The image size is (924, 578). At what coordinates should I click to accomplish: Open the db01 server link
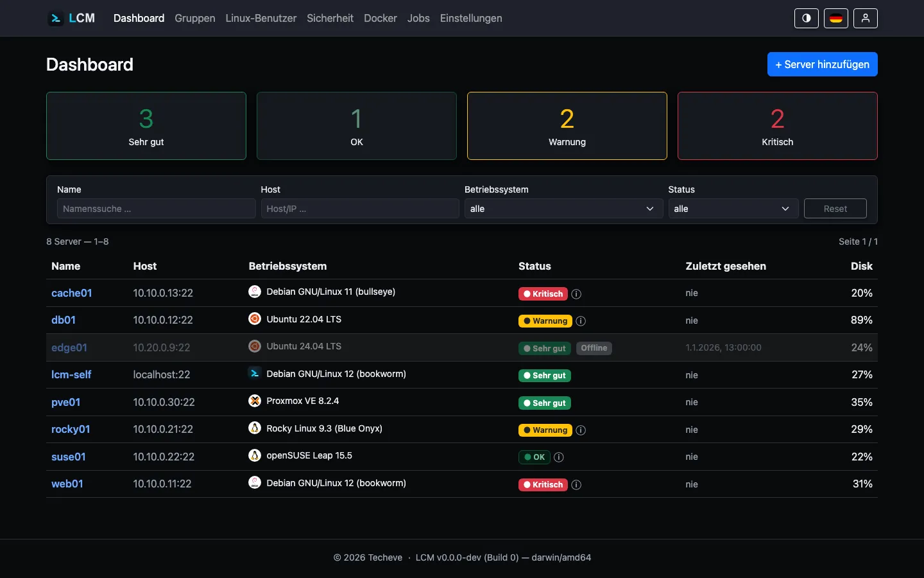(64, 320)
